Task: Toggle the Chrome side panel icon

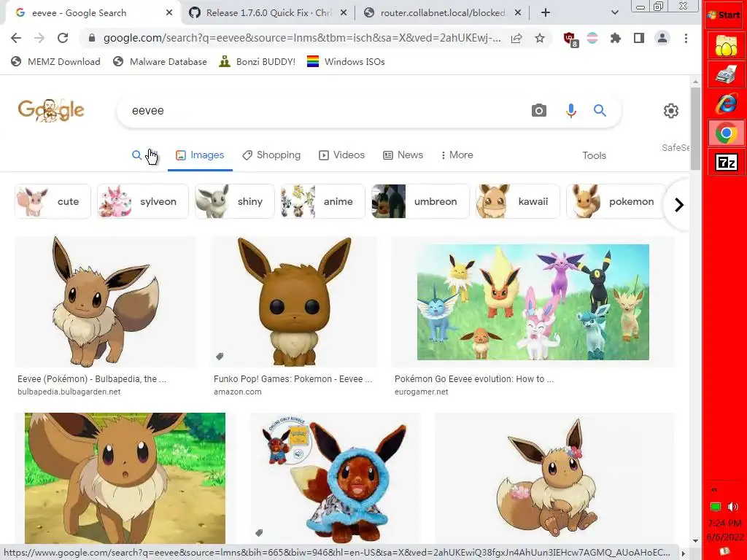Action: click(x=639, y=38)
